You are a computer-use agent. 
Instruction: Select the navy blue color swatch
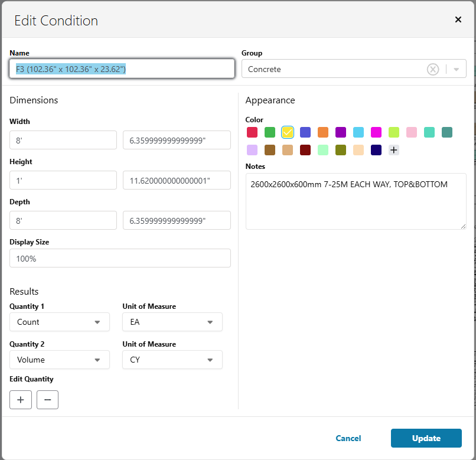(x=376, y=150)
